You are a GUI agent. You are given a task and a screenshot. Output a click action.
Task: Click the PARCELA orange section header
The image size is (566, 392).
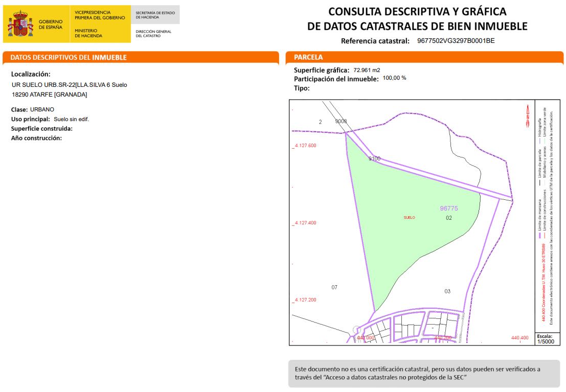[424, 57]
